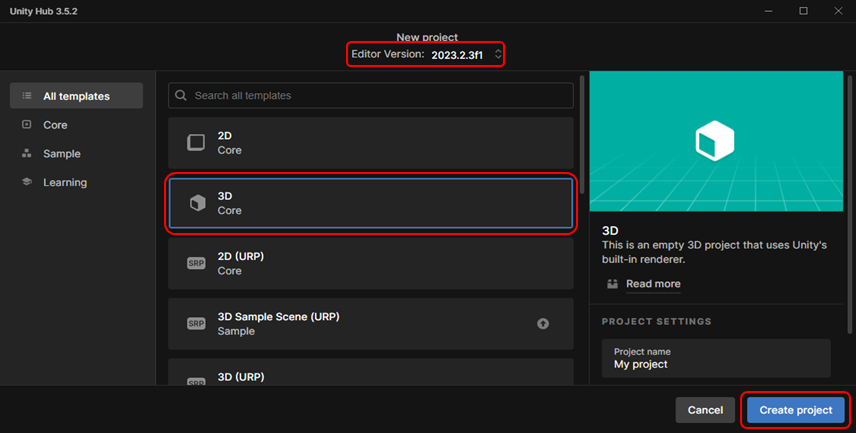
Task: Click the SRP icon for 3D Sample Scene
Action: point(197,324)
